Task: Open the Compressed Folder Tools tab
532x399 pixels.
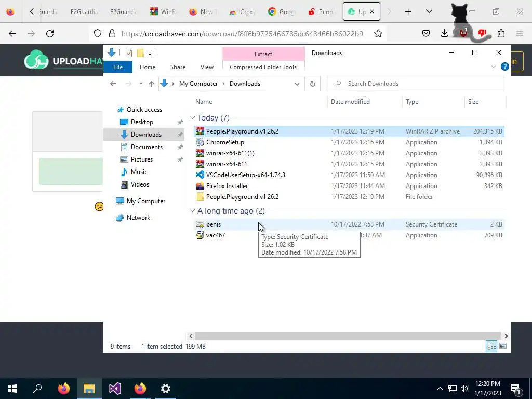Action: (263, 67)
